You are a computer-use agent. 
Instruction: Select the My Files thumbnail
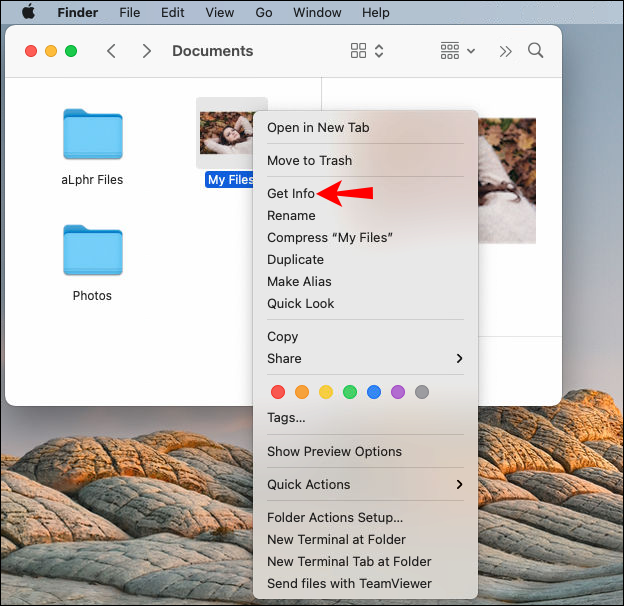[x=226, y=133]
